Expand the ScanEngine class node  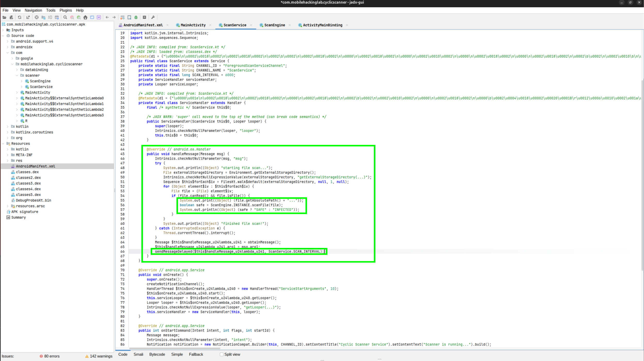[x=22, y=81]
